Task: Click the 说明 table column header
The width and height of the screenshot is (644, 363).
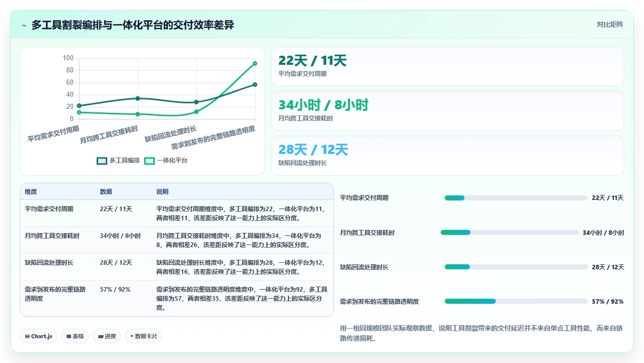Action: point(162,192)
